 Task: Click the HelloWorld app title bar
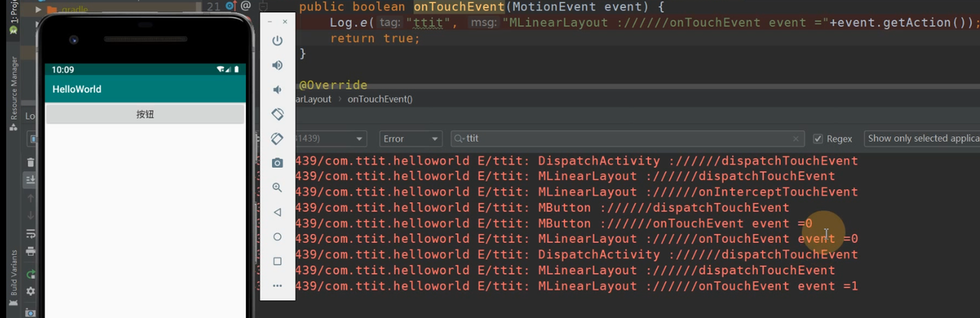coord(145,90)
